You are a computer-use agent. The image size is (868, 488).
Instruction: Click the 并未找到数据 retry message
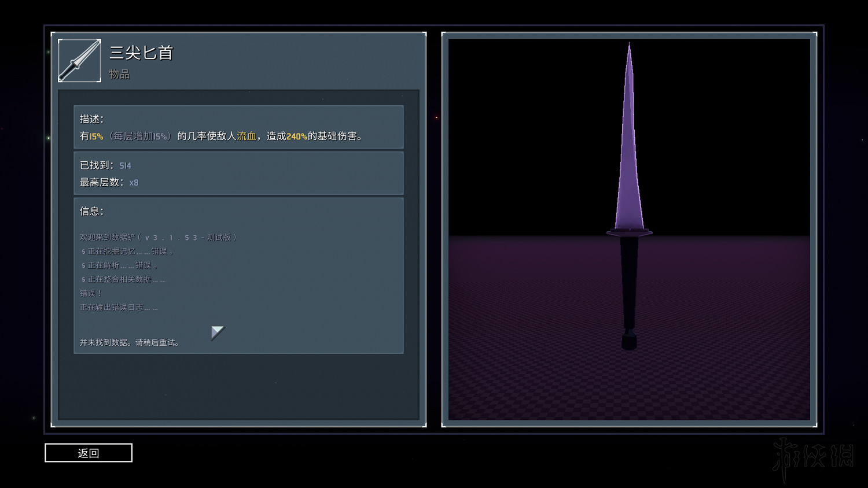coord(130,342)
